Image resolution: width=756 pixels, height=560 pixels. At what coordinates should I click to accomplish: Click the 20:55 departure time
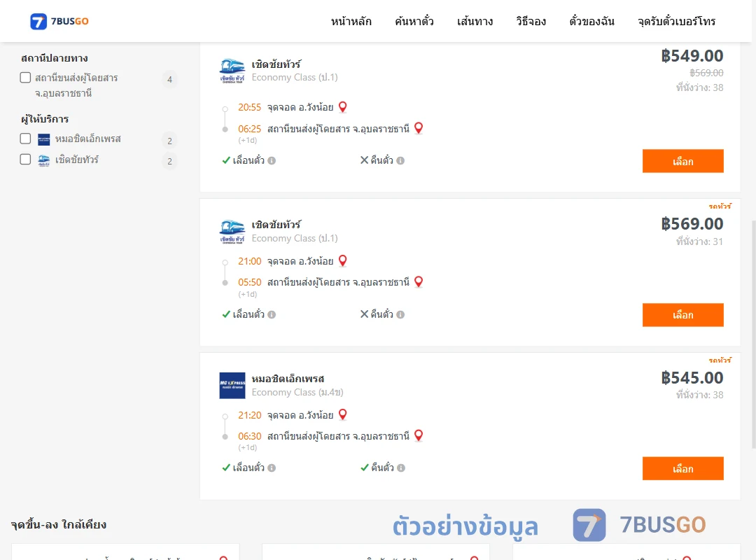[x=249, y=108]
